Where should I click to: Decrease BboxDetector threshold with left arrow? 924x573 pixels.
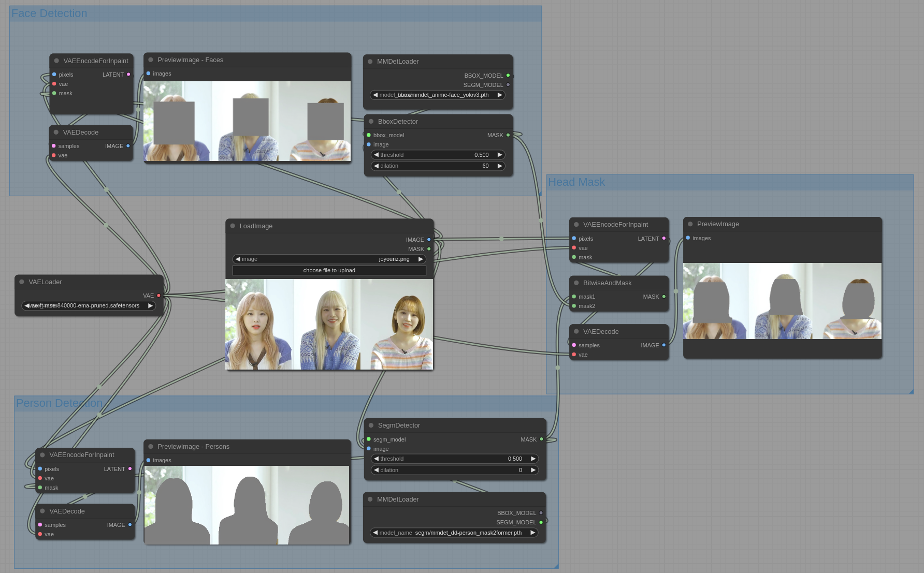376,155
